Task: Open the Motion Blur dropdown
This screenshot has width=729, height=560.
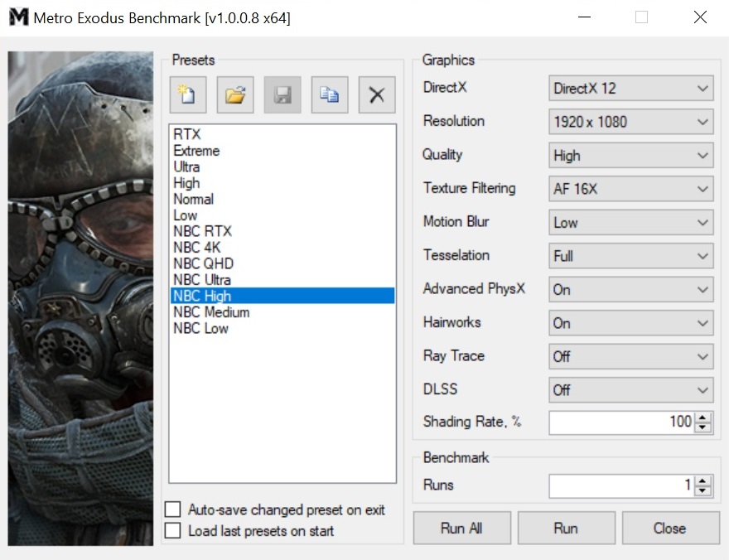Action: [x=631, y=222]
